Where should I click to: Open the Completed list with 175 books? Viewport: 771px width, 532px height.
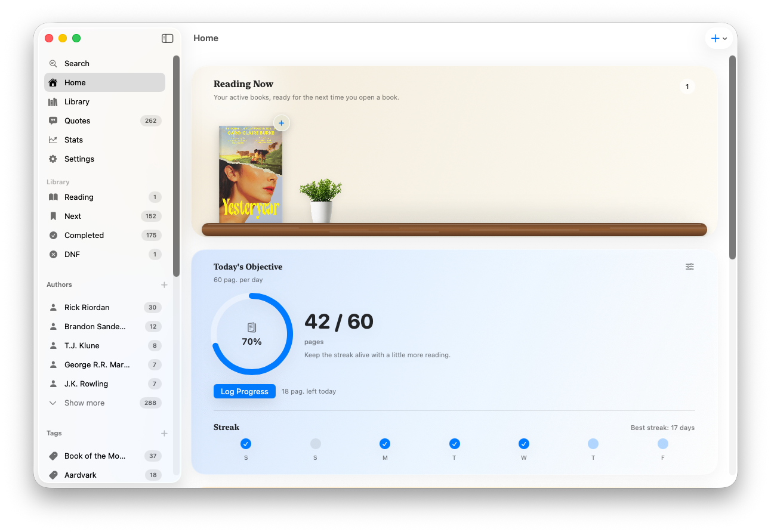[x=104, y=235]
